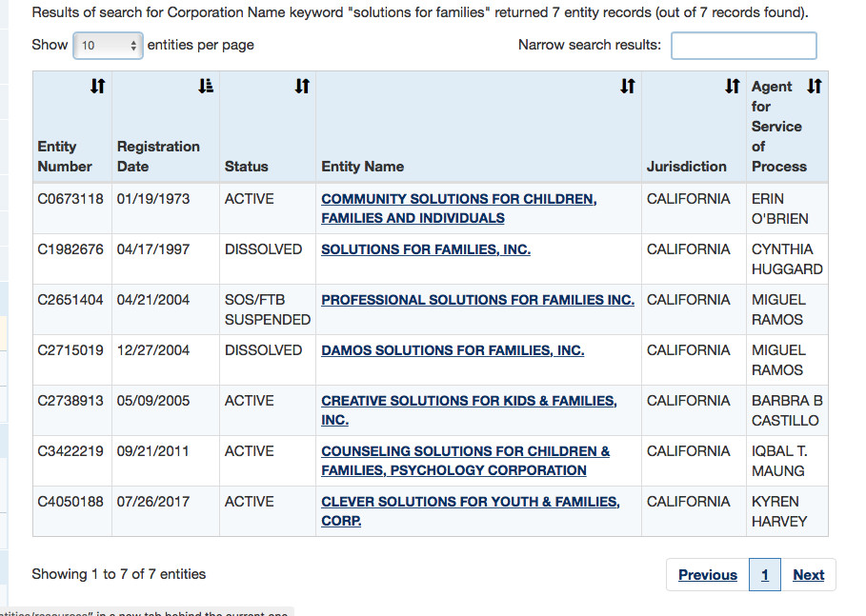Open the entities per page dropdown
Screen dimensions: 866x616
pyautogui.click(x=108, y=46)
